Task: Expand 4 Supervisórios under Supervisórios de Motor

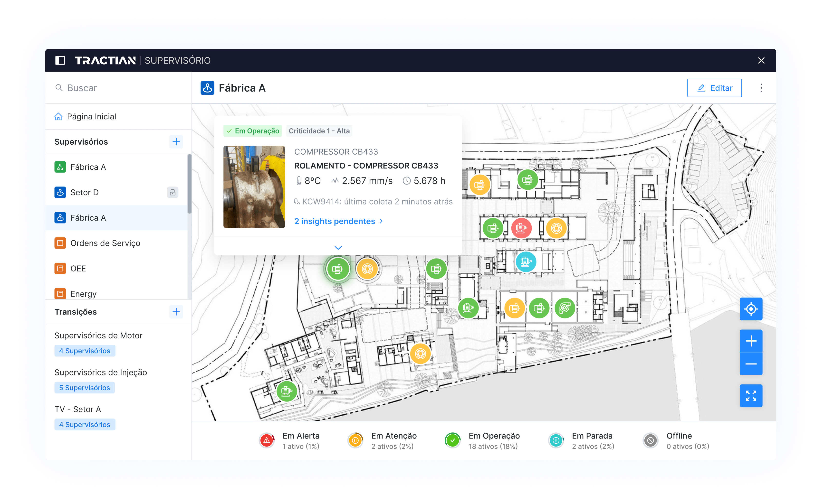Action: [85, 351]
